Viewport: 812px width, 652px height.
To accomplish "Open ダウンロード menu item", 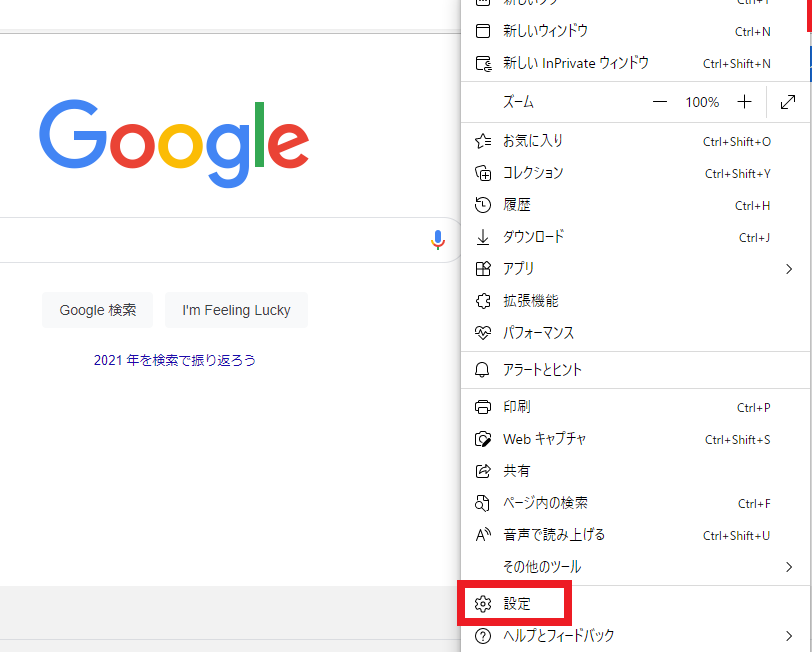I will pyautogui.click(x=635, y=237).
